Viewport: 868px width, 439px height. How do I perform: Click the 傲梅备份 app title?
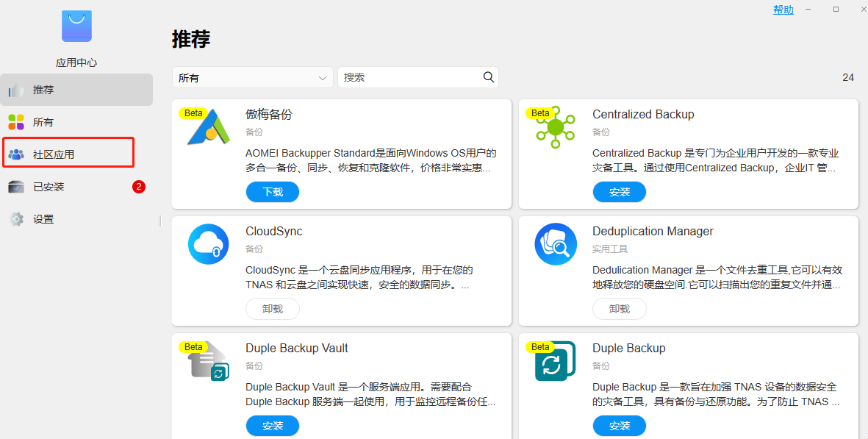pyautogui.click(x=269, y=115)
